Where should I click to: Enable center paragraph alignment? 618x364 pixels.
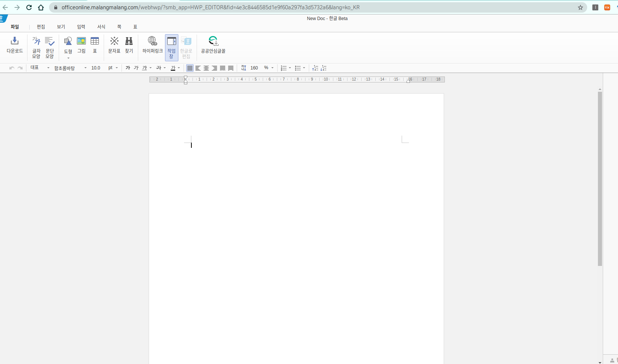(206, 68)
